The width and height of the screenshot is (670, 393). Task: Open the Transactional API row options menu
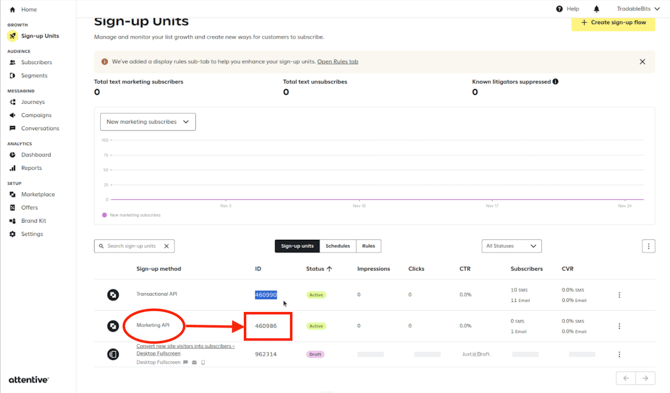click(x=619, y=295)
